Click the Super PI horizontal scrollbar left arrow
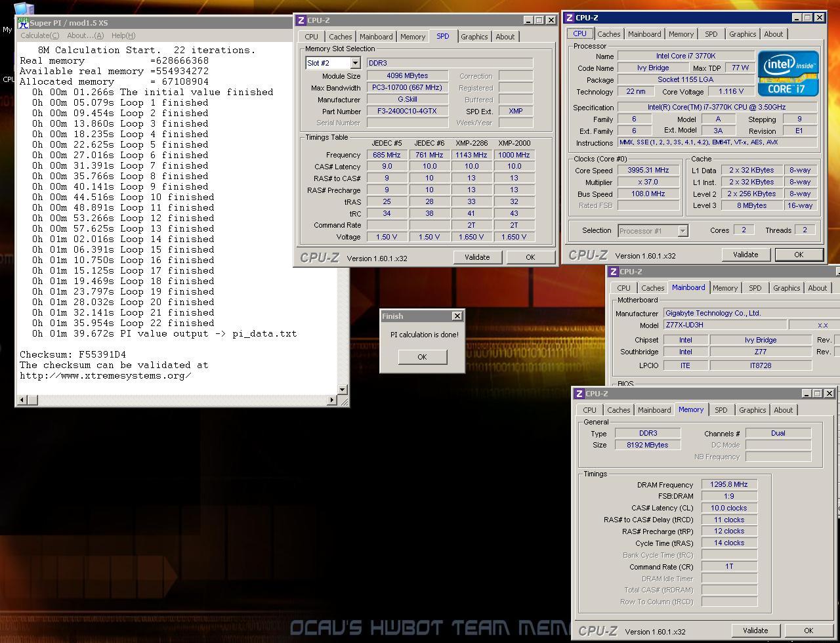This screenshot has width=840, height=643. 22,400
